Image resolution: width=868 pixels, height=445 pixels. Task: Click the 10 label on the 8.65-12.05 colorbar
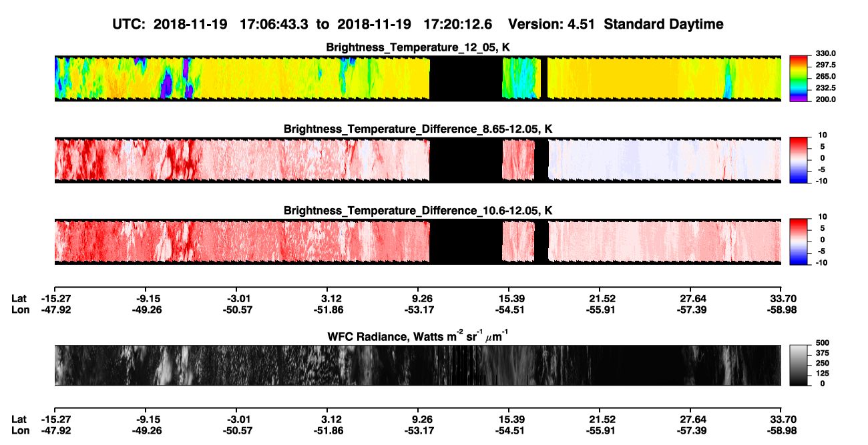[x=822, y=135]
